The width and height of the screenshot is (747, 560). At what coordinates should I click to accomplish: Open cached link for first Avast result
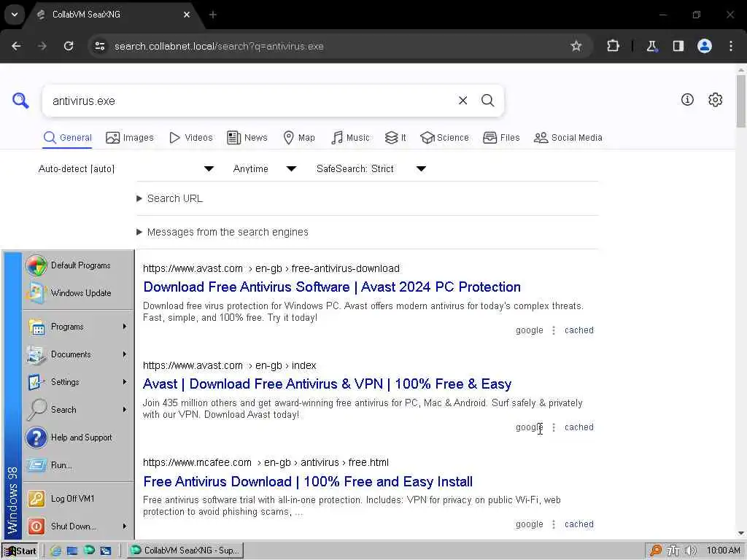click(x=578, y=330)
